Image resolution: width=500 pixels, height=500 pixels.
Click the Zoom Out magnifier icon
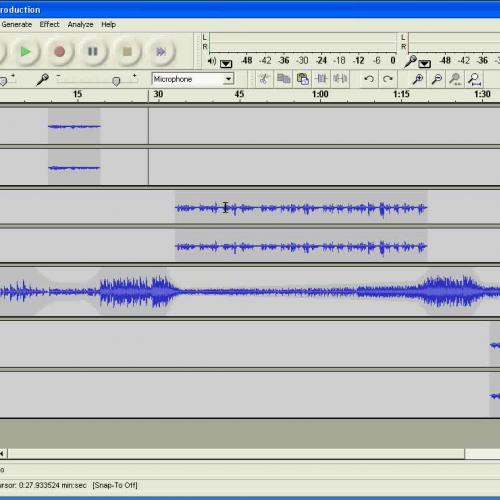point(437,79)
